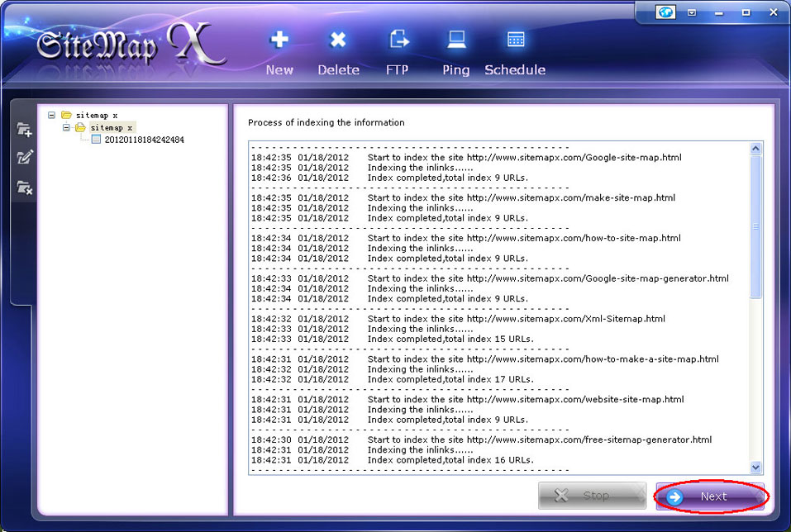Image resolution: width=791 pixels, height=532 pixels.
Task: Click log line for make-site-map.html
Action: pos(463,197)
